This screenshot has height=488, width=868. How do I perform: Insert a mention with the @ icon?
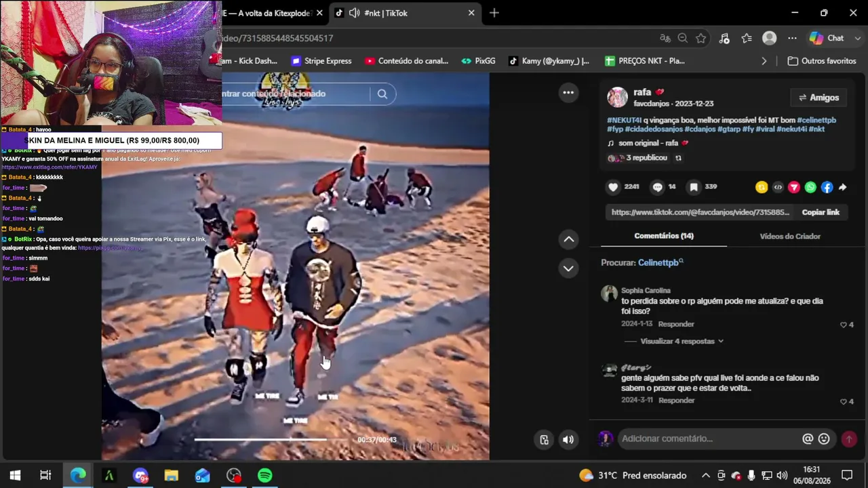click(808, 439)
